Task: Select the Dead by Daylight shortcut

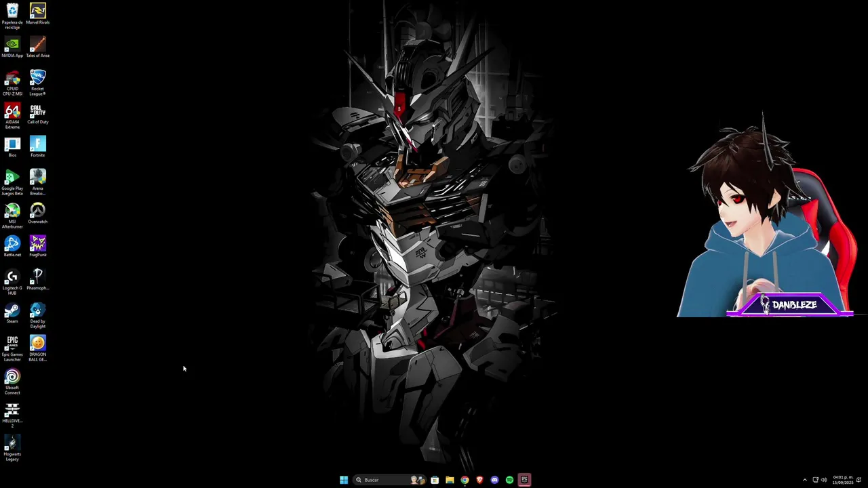Action: [x=37, y=315]
